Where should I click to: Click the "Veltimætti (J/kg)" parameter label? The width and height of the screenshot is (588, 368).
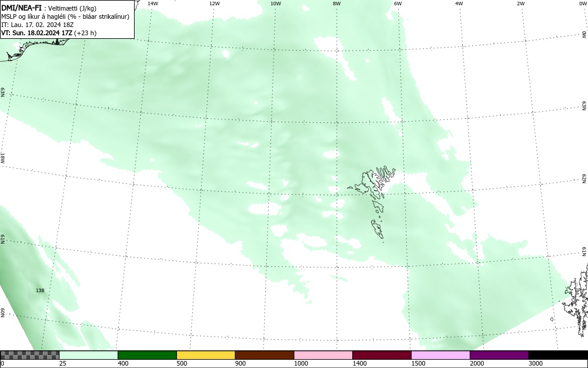pyautogui.click(x=72, y=8)
